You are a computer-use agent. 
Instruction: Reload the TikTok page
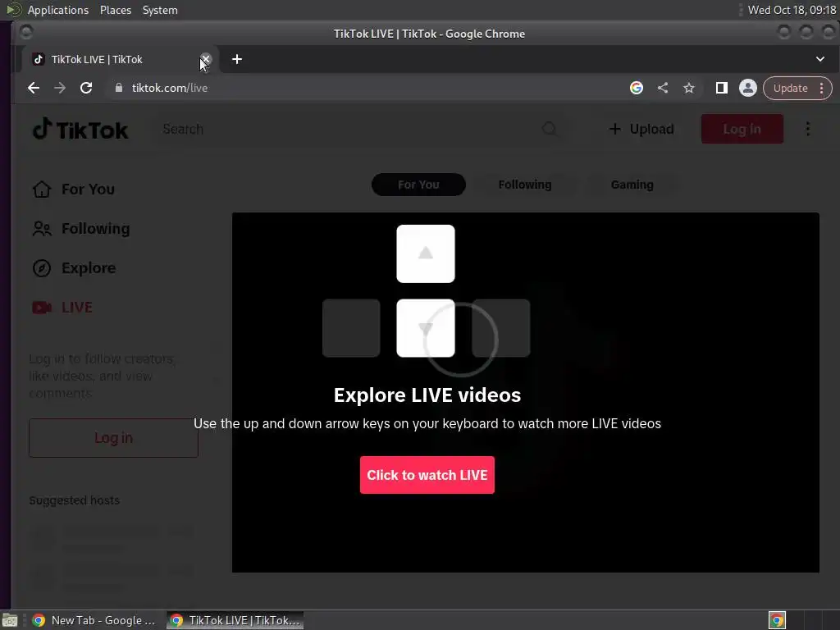point(86,88)
